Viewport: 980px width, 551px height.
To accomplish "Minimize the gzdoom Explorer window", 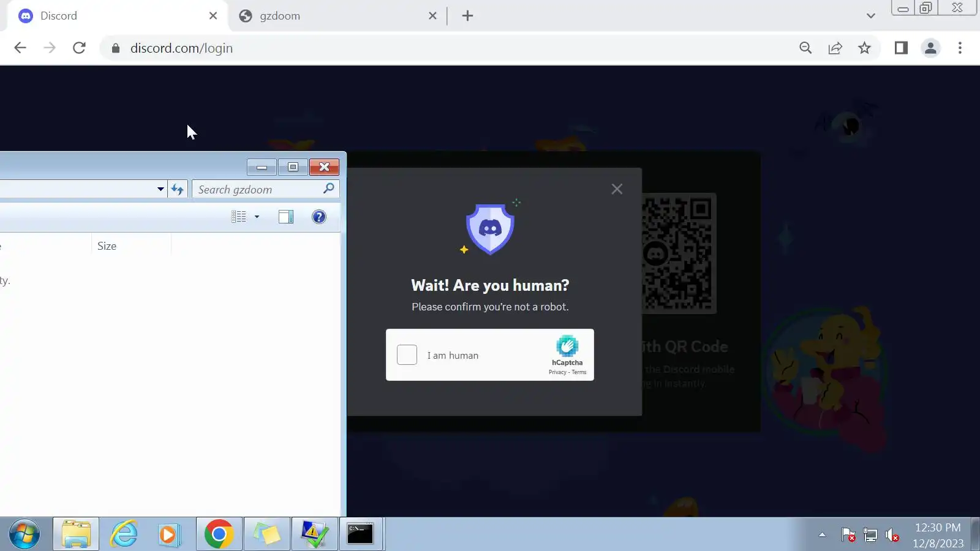I will (262, 167).
